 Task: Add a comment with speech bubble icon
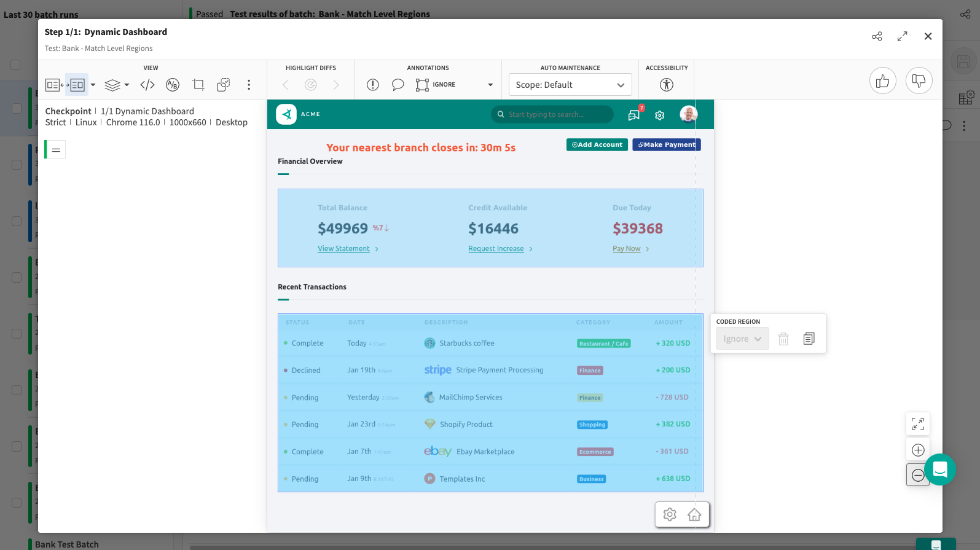398,85
